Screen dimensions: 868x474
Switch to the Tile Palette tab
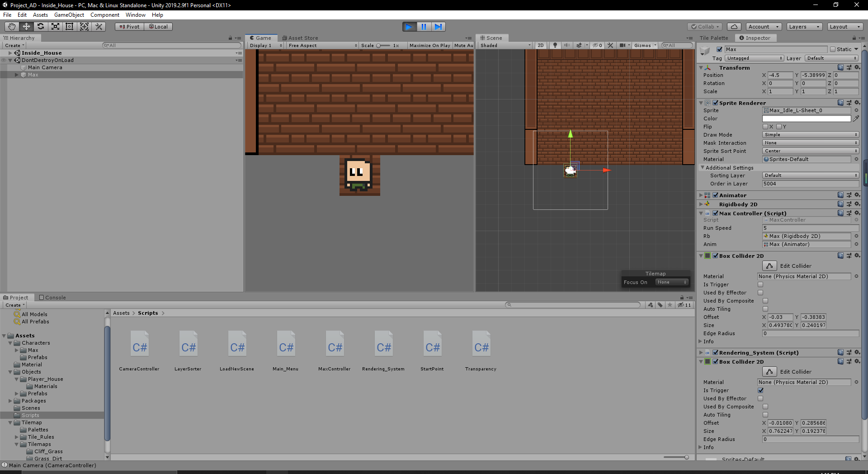click(714, 38)
